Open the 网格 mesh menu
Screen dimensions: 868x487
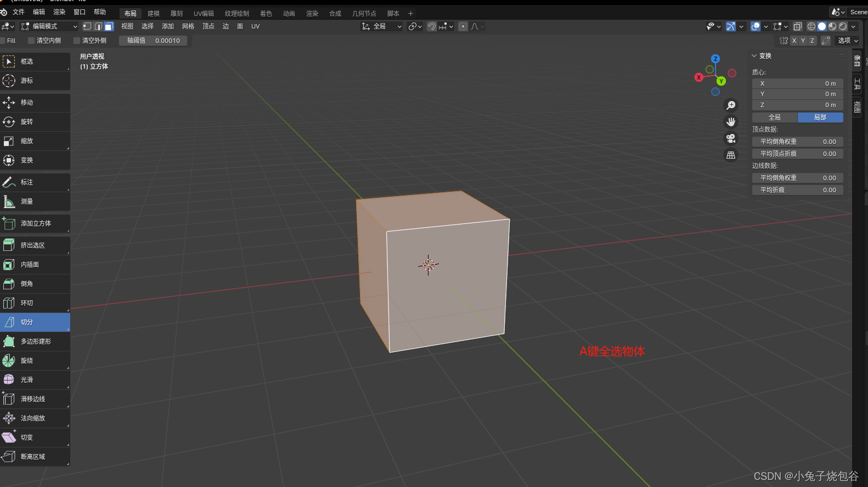188,26
